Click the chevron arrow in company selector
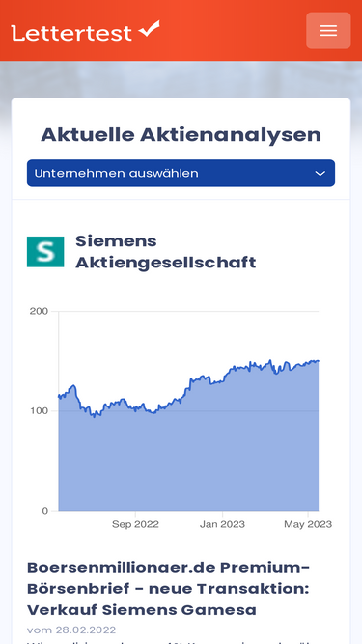 pyautogui.click(x=320, y=174)
